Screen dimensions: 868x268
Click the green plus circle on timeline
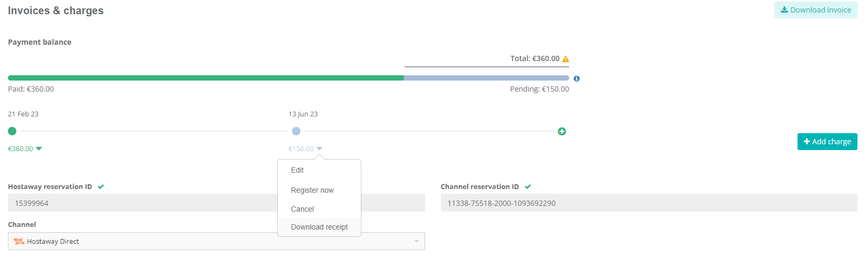(562, 131)
